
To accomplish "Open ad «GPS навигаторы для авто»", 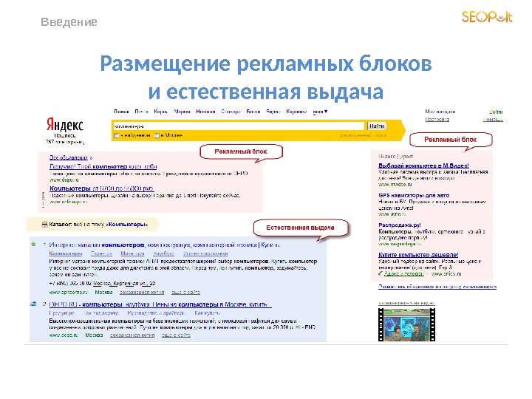I will click(414, 195).
